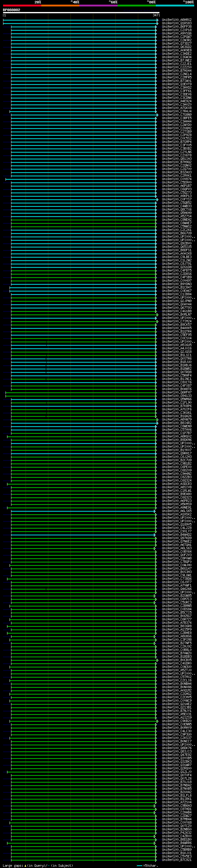This screenshot has width=197, height=868.
Task: Select label UniRef100_A7ZS04
Action: tap(176, 802)
